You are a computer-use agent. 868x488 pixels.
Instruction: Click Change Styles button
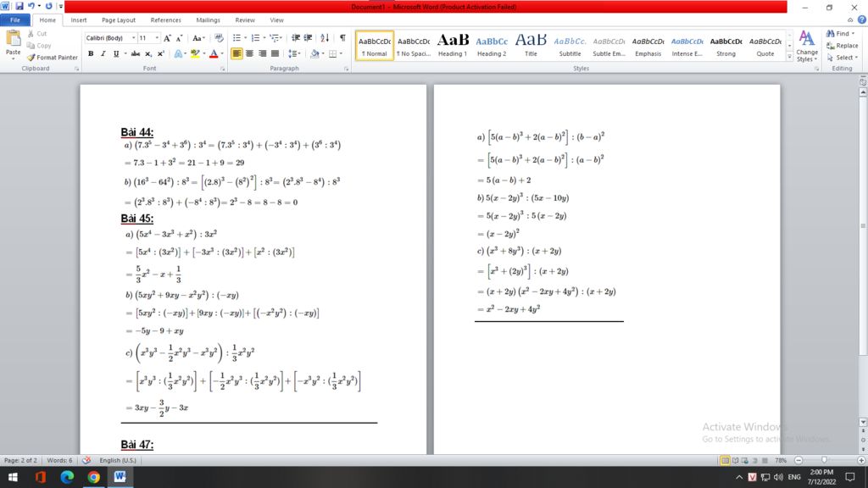[807, 47]
